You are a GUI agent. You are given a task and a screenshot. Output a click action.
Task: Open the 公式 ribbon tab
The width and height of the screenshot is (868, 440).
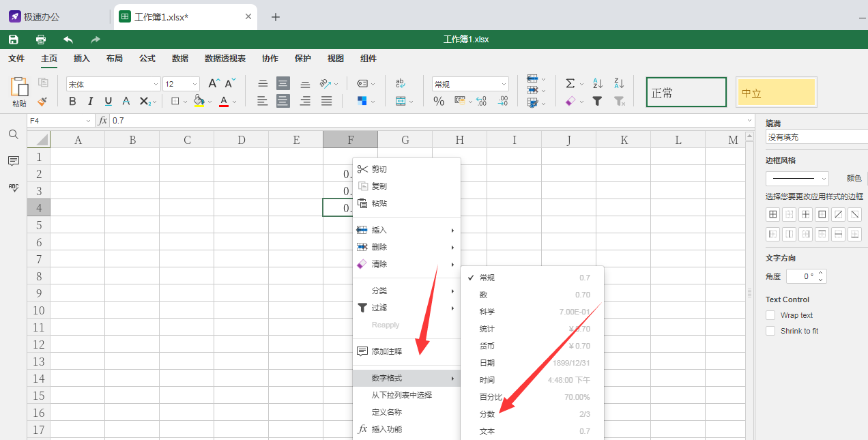point(147,59)
